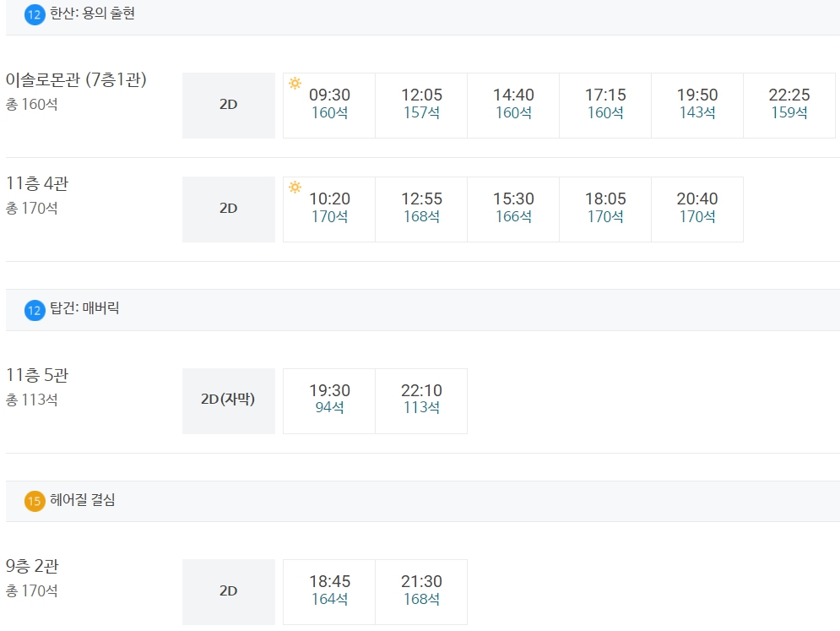Choose the 19:30 subtitled 탑건 showtime
This screenshot has height=631, width=840.
point(329,401)
